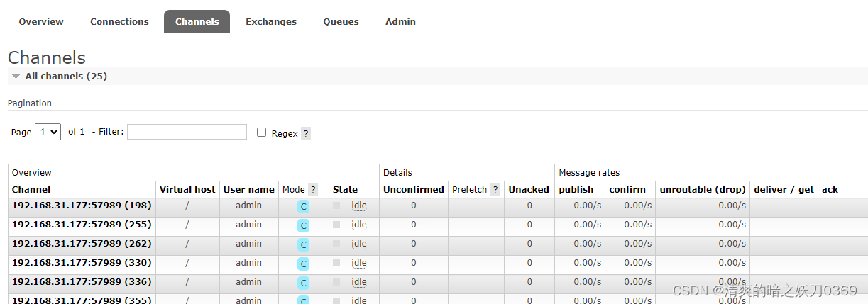Open the Overview tab
This screenshot has height=304, width=868.
pyautogui.click(x=41, y=21)
